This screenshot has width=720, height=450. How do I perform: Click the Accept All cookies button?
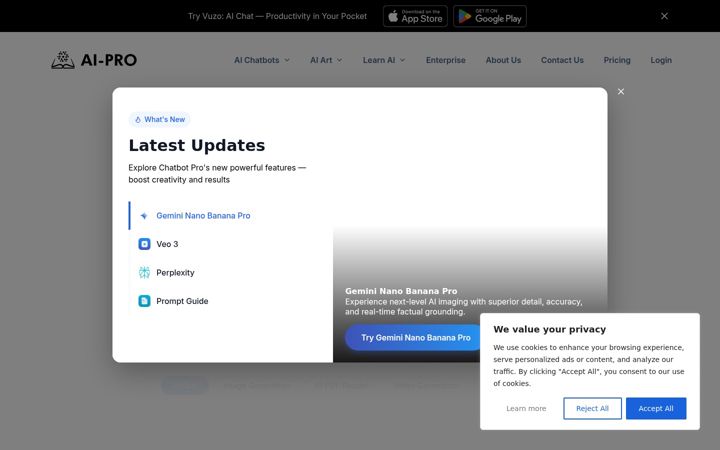click(656, 408)
